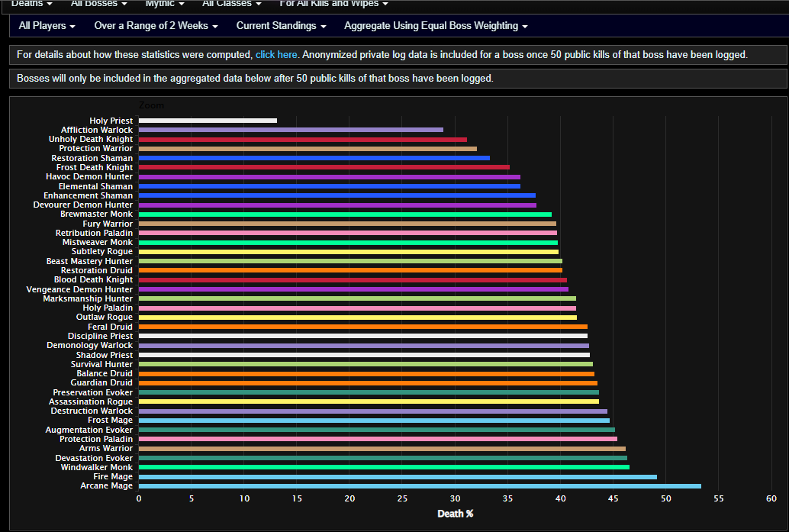Viewport: 789px width, 532px height.
Task: Open Aggregate Using Equal Boss Weighting dropdown
Action: [x=436, y=26]
